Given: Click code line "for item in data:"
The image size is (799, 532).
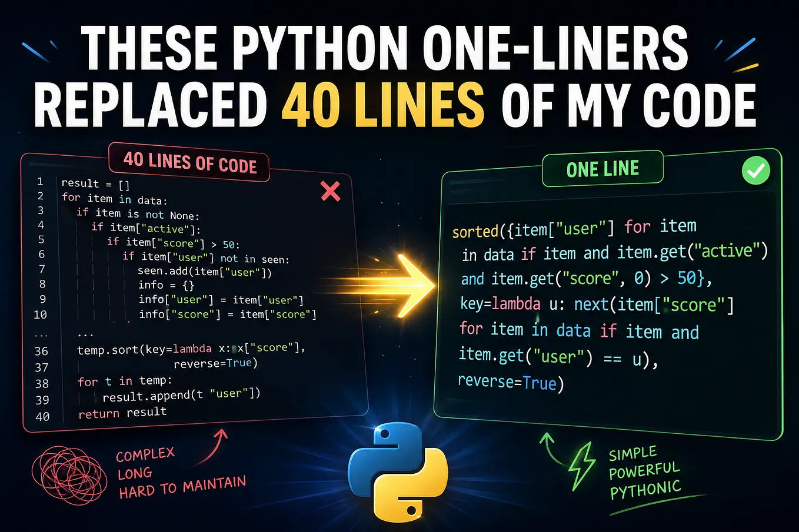Looking at the screenshot, I should 115,199.
